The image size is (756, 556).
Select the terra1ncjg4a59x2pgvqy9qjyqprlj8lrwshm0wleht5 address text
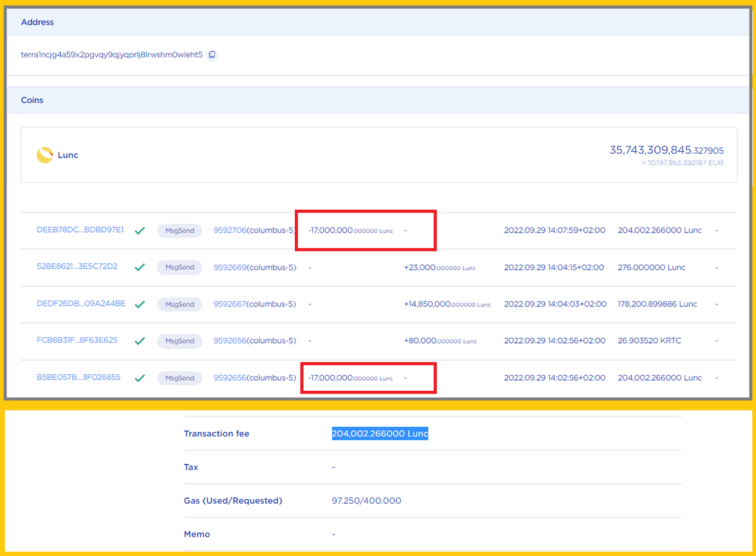112,55
